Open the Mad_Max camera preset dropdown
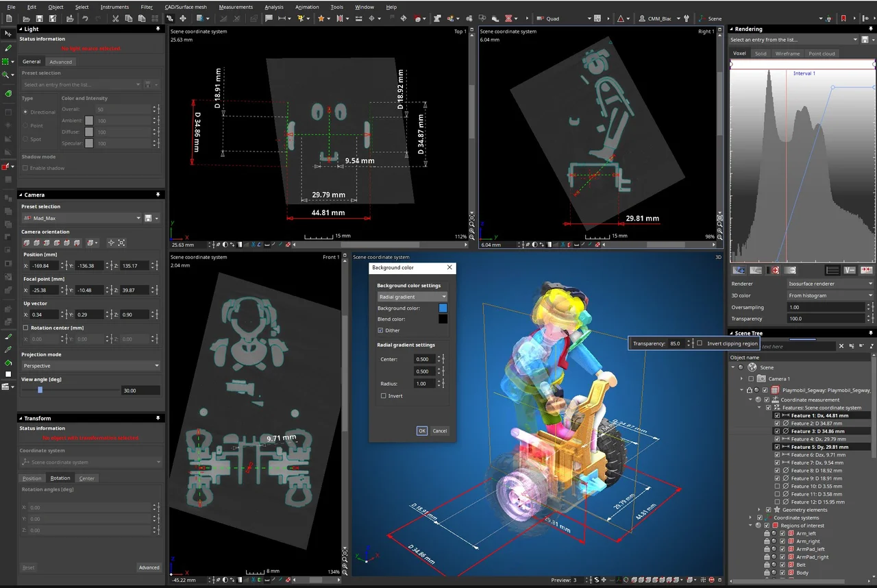This screenshot has width=877, height=588. tap(82, 218)
